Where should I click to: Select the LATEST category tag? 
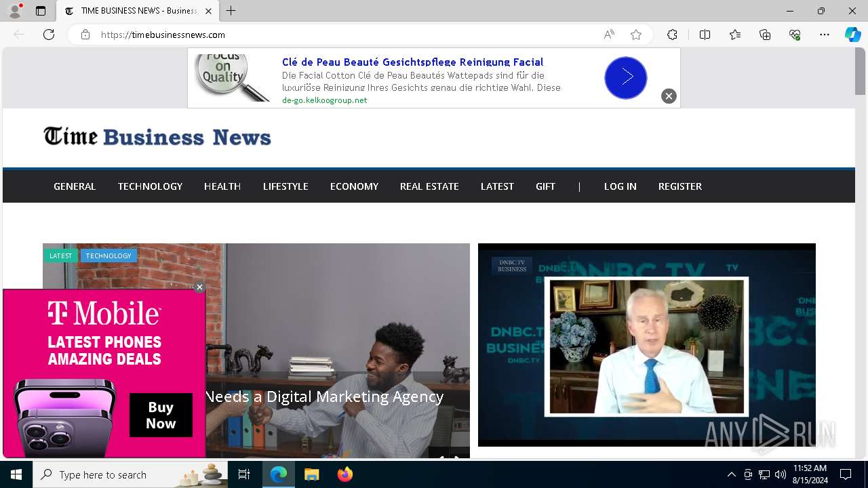point(60,256)
